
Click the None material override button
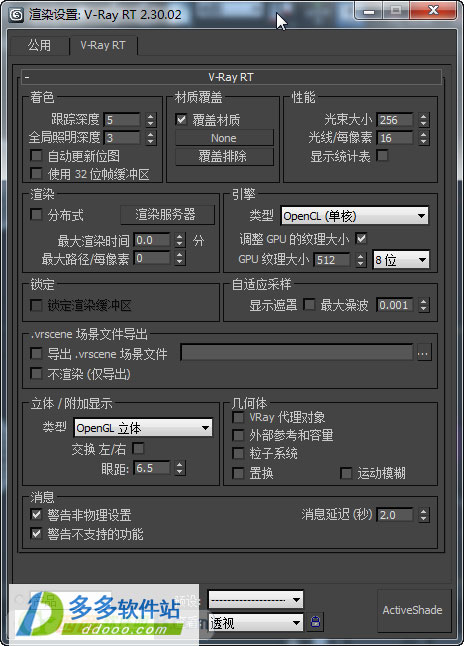tap(224, 138)
